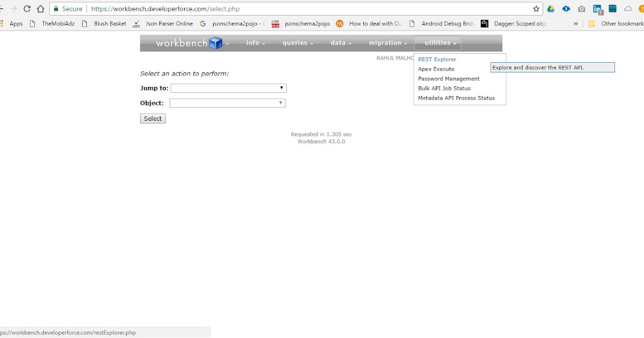The width and height of the screenshot is (644, 338).
Task: Open the migration menu
Action: tap(386, 42)
